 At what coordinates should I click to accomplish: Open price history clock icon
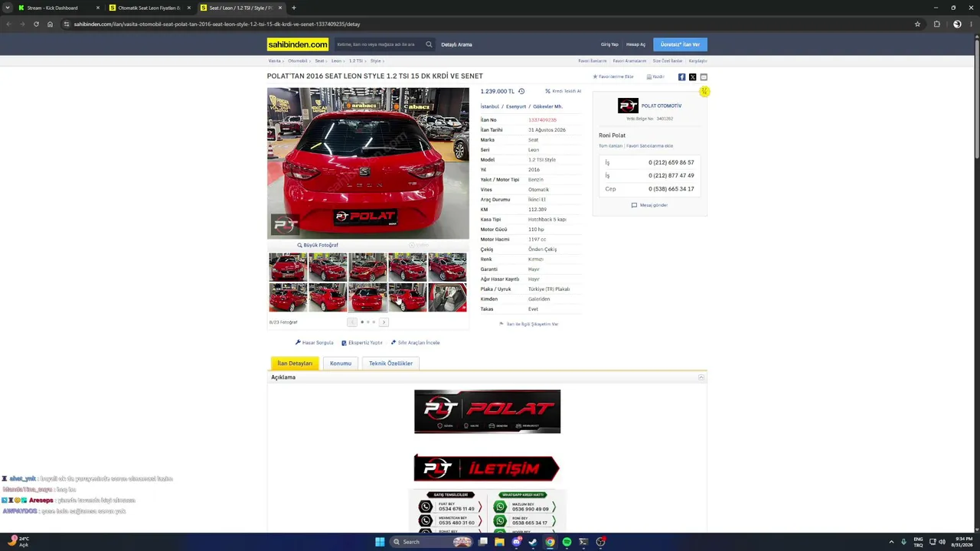(x=521, y=91)
